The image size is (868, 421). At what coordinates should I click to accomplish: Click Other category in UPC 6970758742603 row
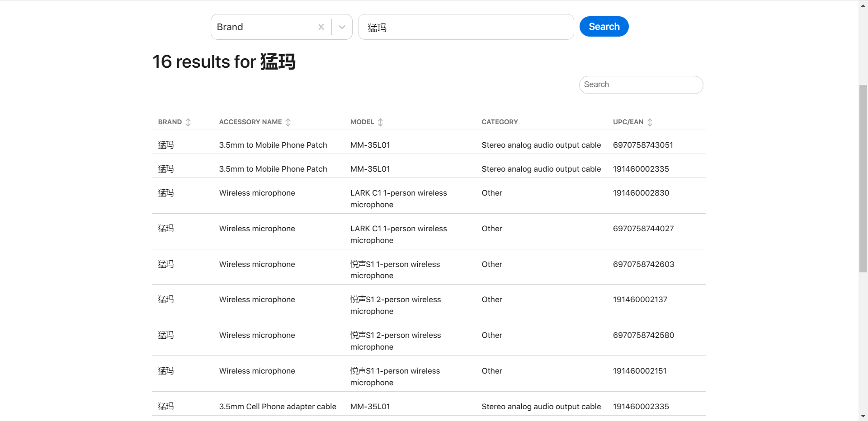click(492, 264)
